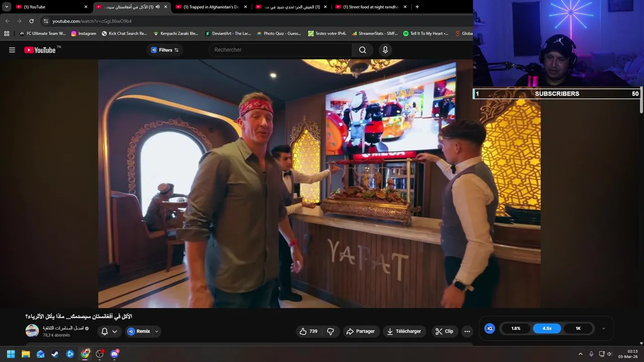Open StreamerStats bookmark
This screenshot has height=362, width=644.
374,33
